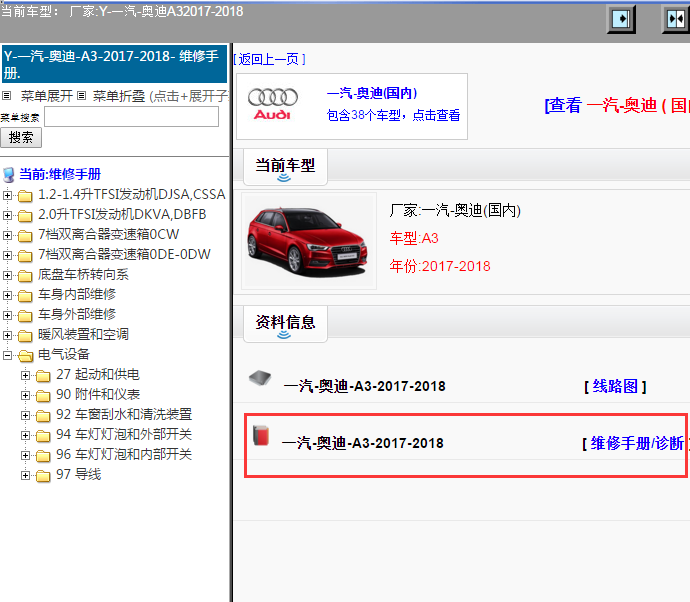Click the 搜索 button
Viewport: 690px width, 602px height.
coord(21,138)
